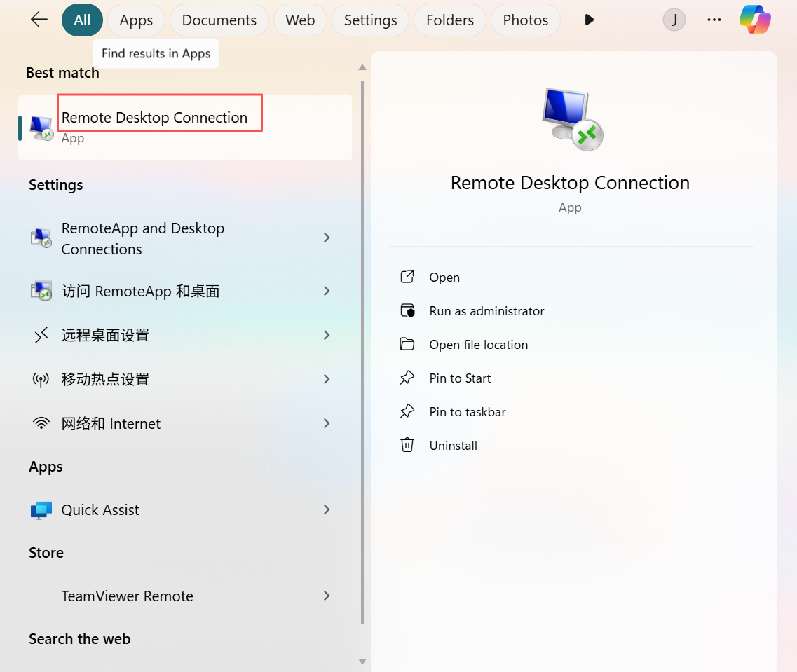Click the J user account avatar
This screenshot has height=672, width=797.
tap(674, 20)
